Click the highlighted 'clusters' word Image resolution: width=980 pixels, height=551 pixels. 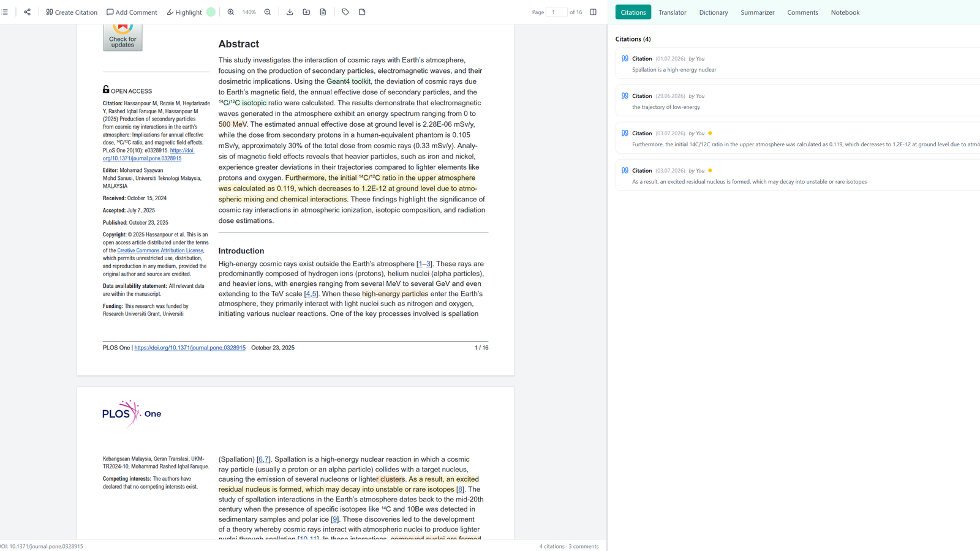392,479
